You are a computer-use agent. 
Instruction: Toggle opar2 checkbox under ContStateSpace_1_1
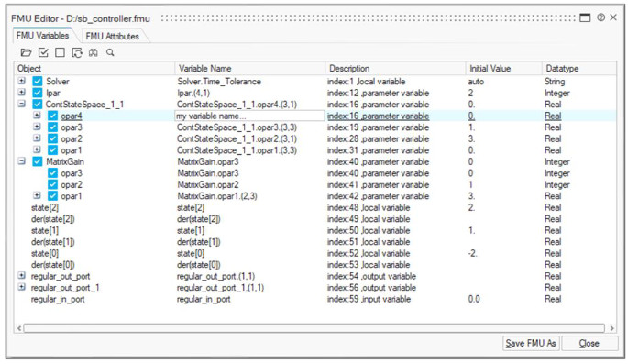click(52, 139)
